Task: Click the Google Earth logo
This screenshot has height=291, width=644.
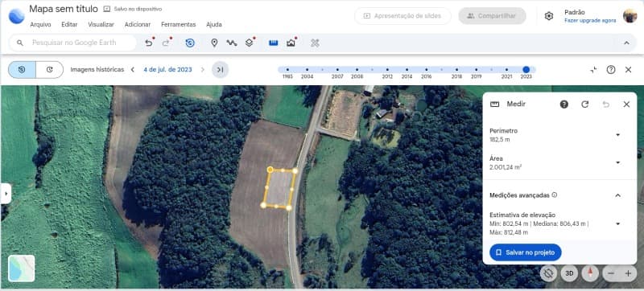Action: click(x=16, y=16)
